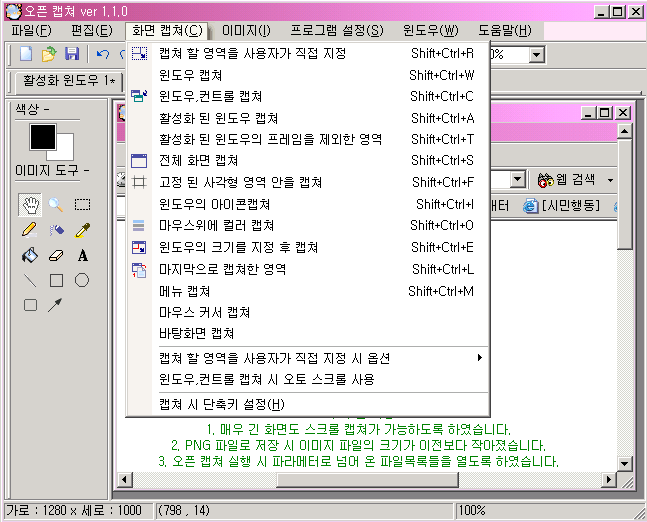Pick the Ellipse shape tool
This screenshot has width=647, height=522.
[82, 280]
